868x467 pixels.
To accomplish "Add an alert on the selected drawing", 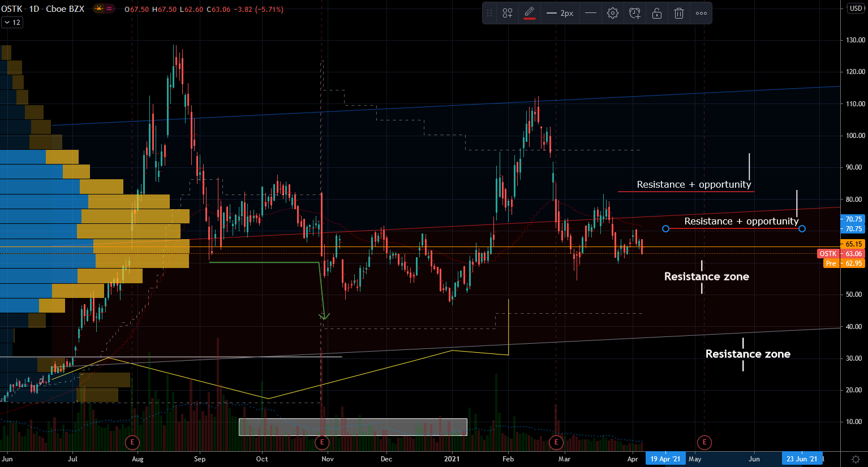I will pyautogui.click(x=635, y=13).
